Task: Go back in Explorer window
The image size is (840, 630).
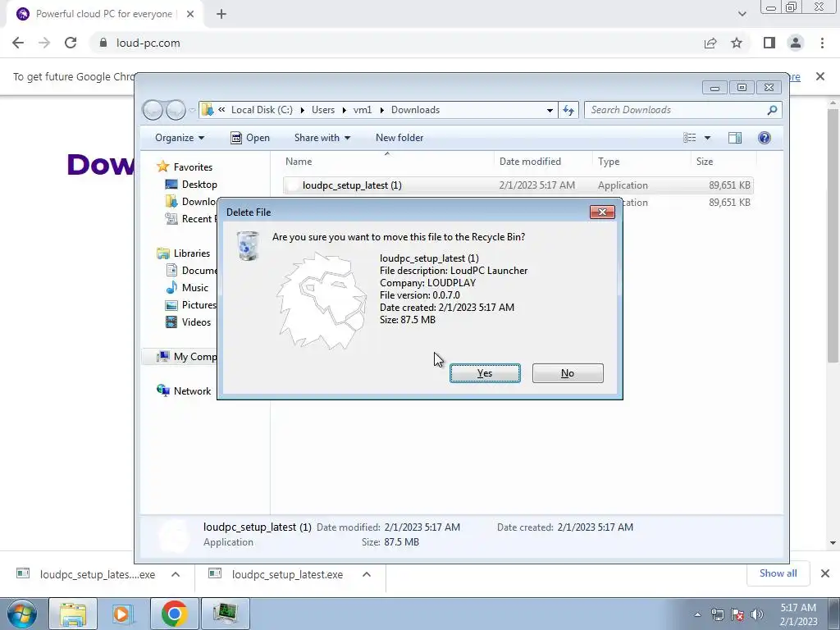Action: [x=153, y=110]
